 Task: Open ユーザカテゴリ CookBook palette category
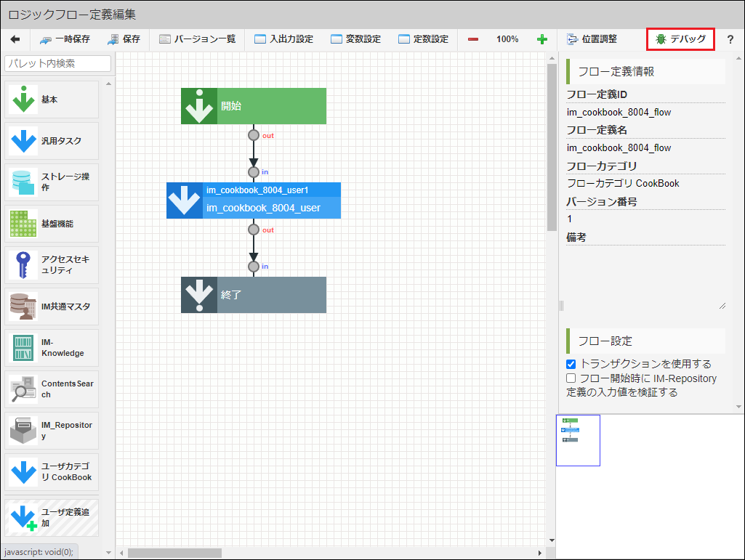pyautogui.click(x=52, y=472)
